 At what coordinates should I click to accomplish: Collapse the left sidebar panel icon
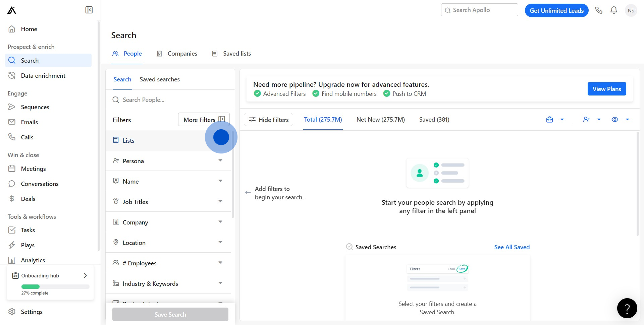[x=89, y=10]
